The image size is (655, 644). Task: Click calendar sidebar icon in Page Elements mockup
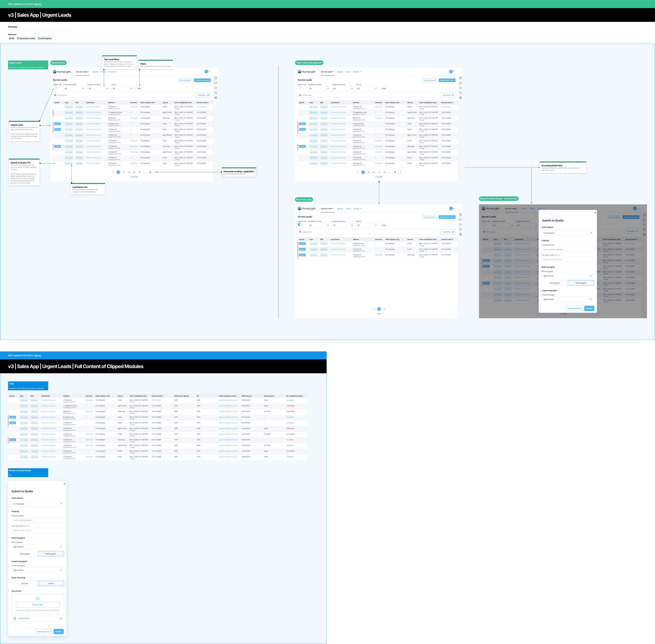(x=216, y=78)
